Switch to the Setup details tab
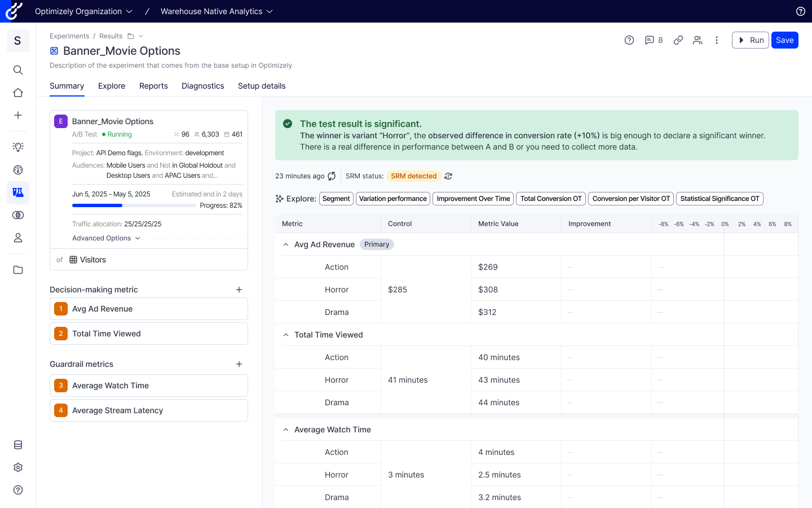Screen dimensions: 812x508 262,86
